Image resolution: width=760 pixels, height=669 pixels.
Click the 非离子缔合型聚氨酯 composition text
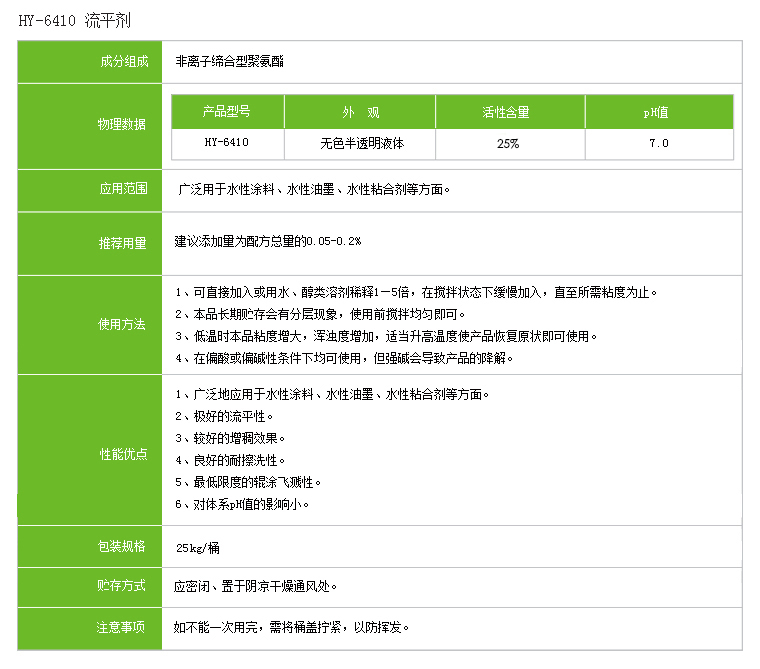229,61
